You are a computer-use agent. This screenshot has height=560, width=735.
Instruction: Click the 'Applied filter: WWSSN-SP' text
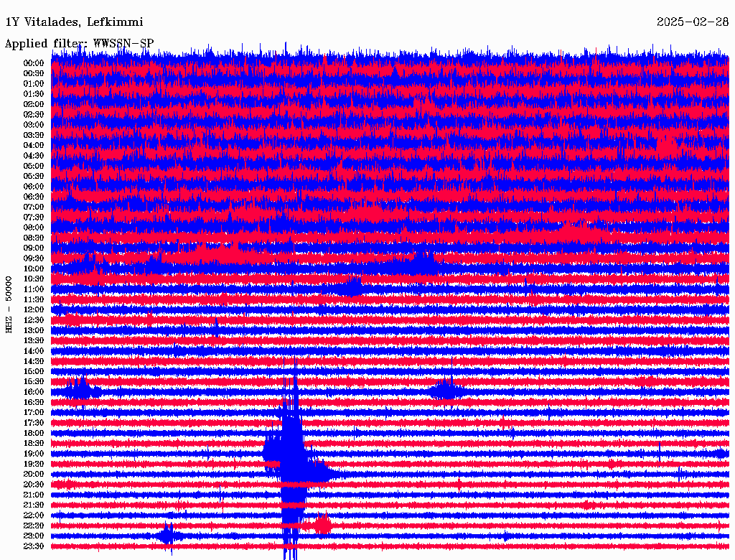pos(79,43)
